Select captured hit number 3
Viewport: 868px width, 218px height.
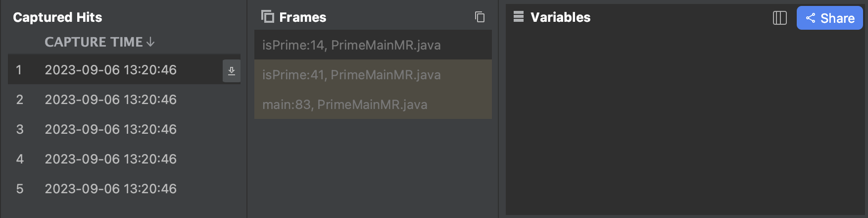[x=110, y=129]
